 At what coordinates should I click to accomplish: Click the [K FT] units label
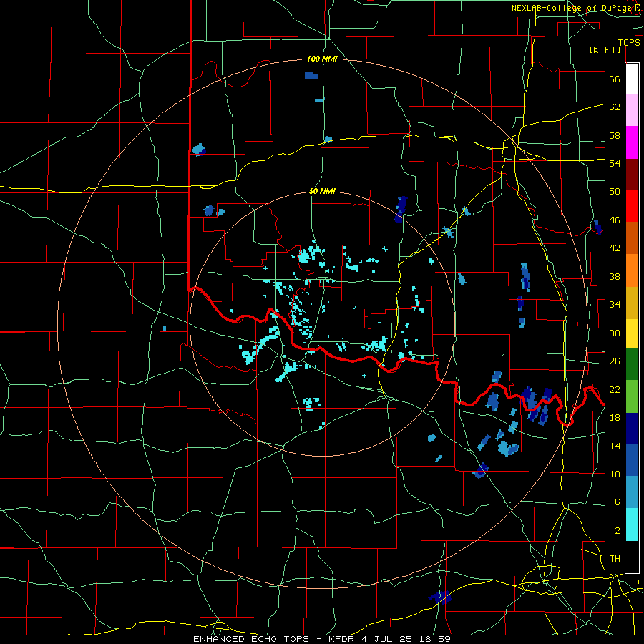[x=605, y=49]
